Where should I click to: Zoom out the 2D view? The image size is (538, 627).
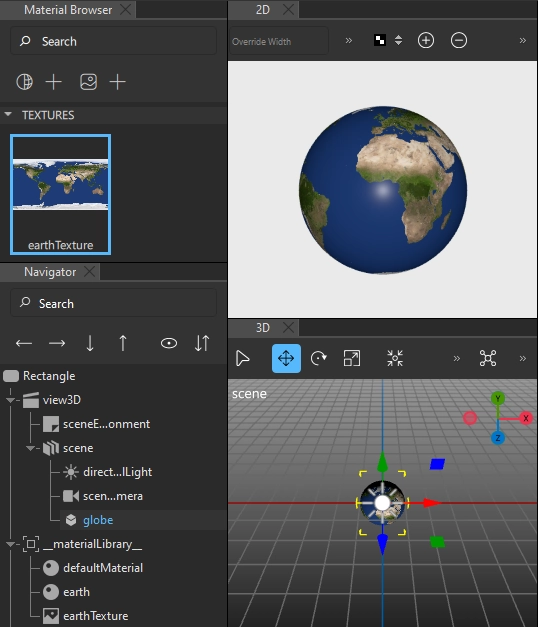click(x=459, y=40)
